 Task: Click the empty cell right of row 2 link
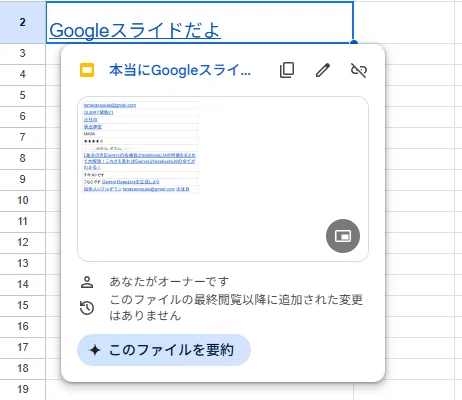404,22
